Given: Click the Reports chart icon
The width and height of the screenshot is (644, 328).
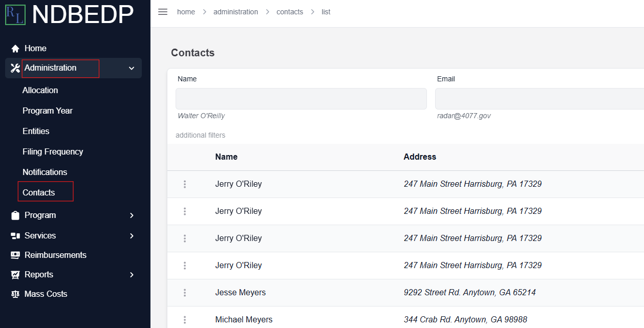Looking at the screenshot, I should [15, 275].
